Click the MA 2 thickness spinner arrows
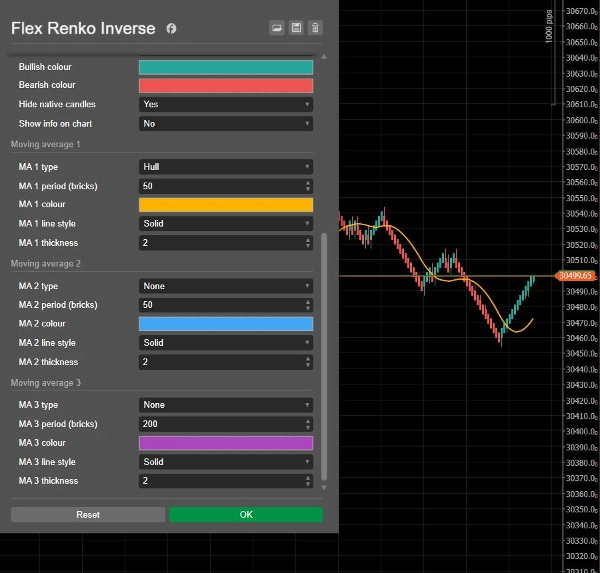 (308, 362)
